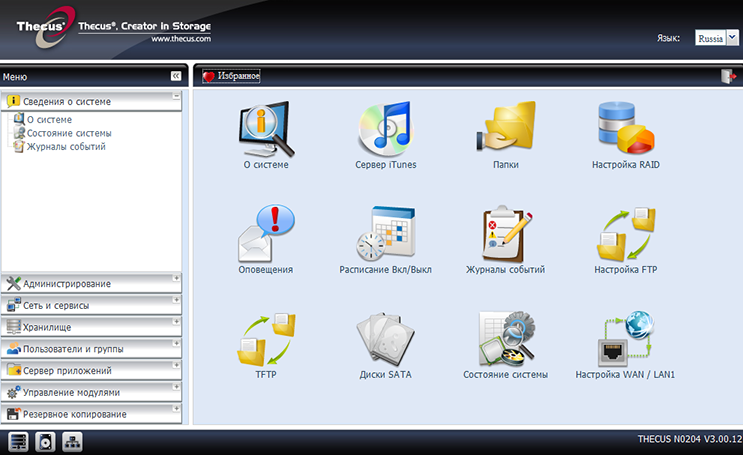The height and width of the screenshot is (455, 743).
Task: Open the 'Диски SATA' icon
Action: coord(386,339)
